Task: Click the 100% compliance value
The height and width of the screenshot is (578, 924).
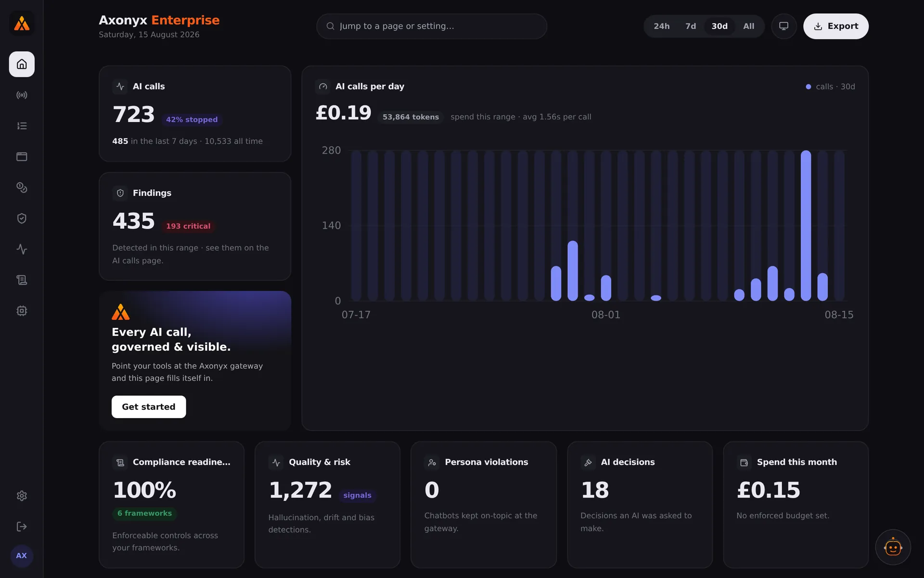Action: click(x=144, y=490)
